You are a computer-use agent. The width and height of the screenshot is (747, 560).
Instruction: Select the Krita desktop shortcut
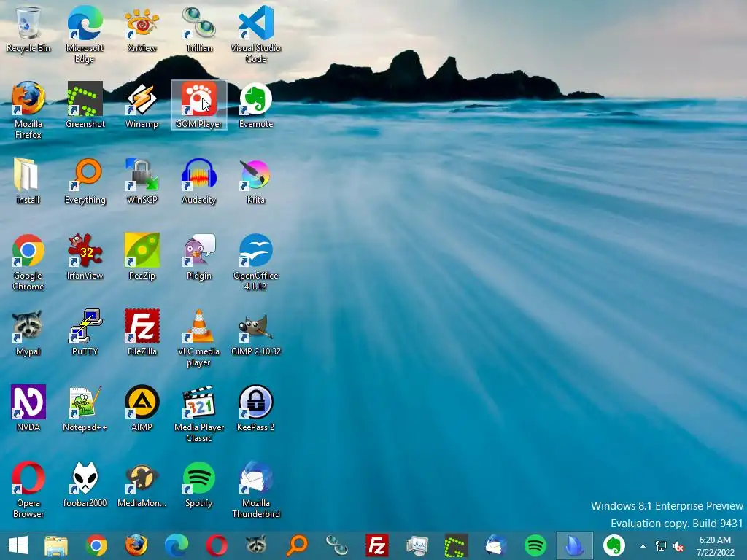click(x=256, y=181)
